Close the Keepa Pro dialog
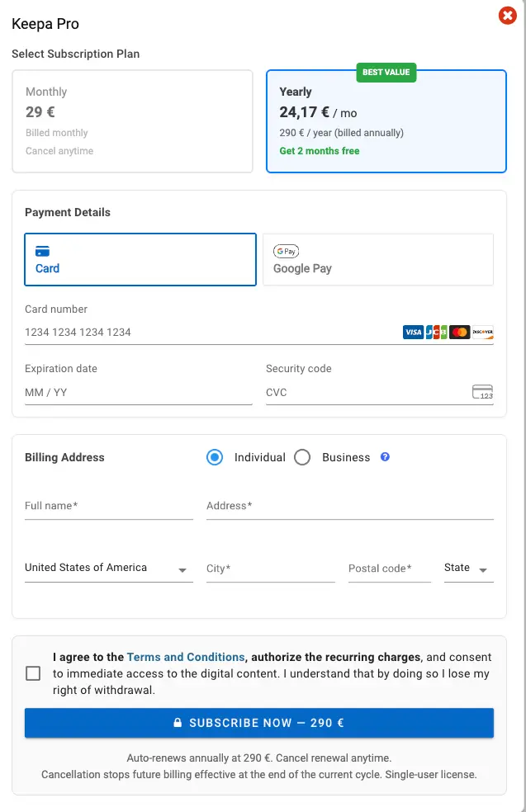 tap(507, 16)
